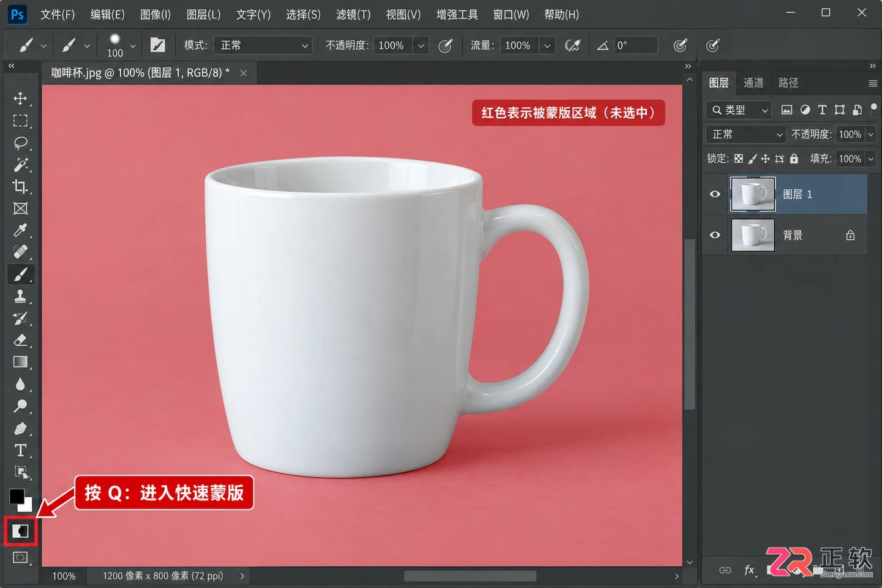Select the Crop tool
Viewport: 882px width, 588px height.
[20, 187]
